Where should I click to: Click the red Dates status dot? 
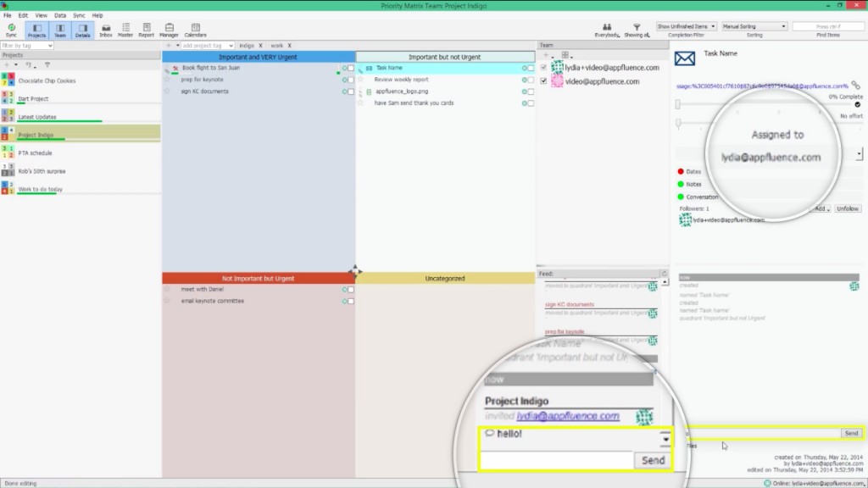click(681, 171)
